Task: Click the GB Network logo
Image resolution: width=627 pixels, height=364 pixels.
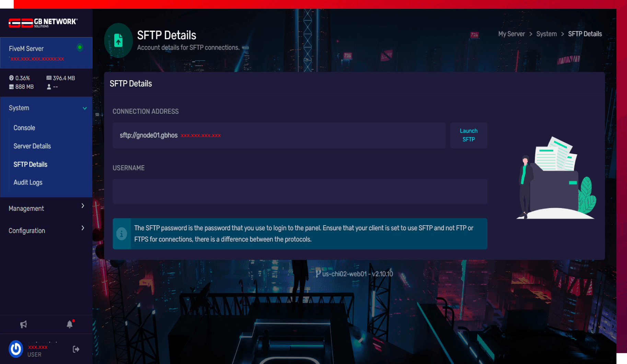Action: [x=43, y=23]
